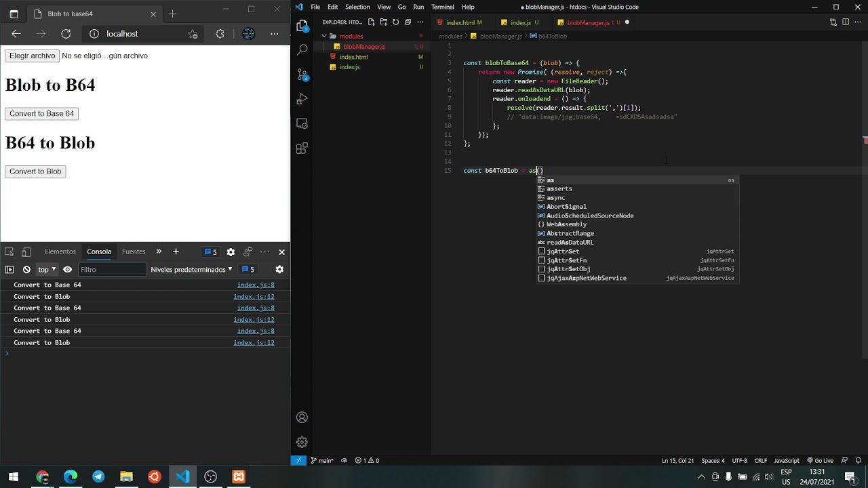
Task: Open index.html in the Explorer tree
Action: (x=353, y=57)
